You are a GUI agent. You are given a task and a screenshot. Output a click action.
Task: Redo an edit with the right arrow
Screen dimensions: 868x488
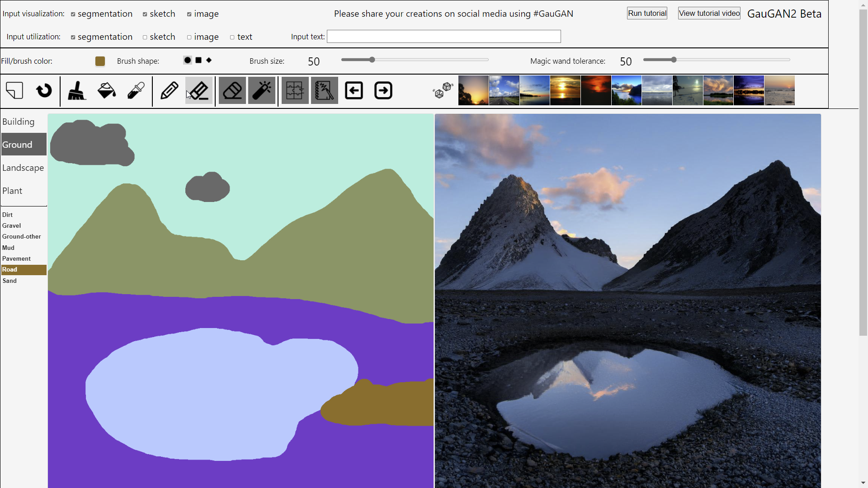[x=383, y=90]
